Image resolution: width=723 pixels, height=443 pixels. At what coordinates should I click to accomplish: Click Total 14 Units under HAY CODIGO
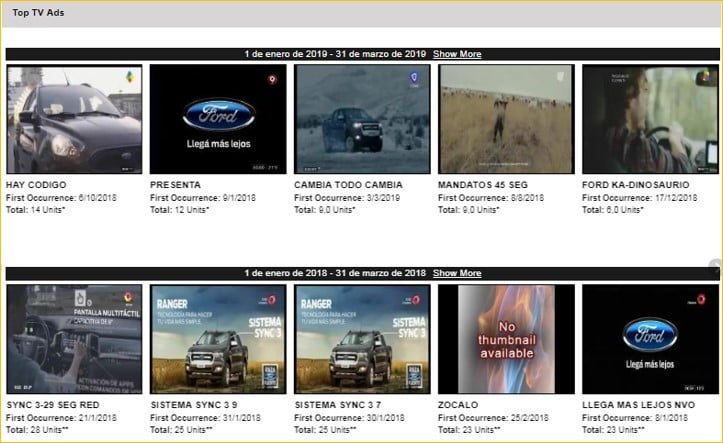pyautogui.click(x=36, y=210)
